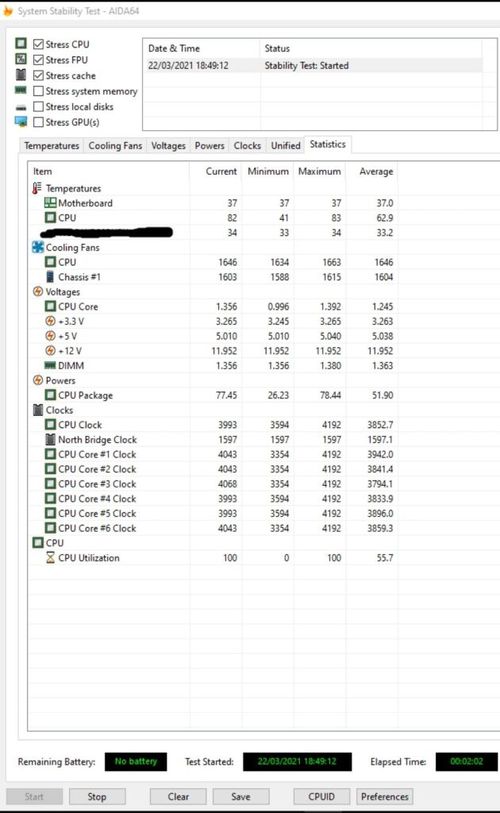Click the Save button
Screen dimensions: 500x813
pyautogui.click(x=241, y=796)
